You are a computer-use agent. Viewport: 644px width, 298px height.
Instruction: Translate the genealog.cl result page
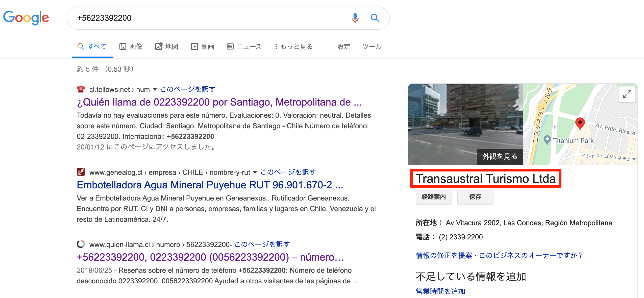click(288, 172)
